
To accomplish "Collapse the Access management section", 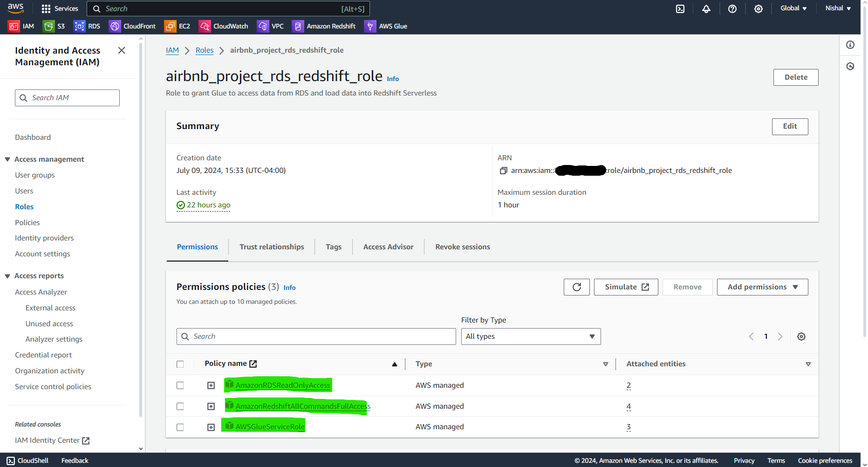I will [x=7, y=159].
